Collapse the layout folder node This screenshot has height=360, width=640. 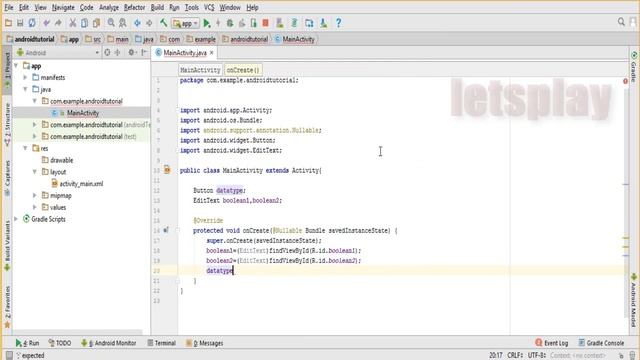(35, 172)
